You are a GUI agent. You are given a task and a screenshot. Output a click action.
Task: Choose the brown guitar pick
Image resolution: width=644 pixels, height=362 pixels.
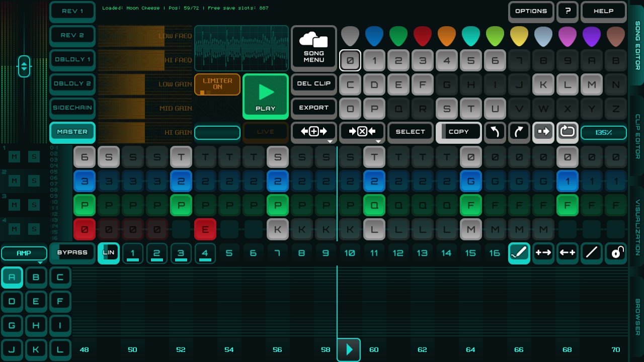tap(616, 37)
